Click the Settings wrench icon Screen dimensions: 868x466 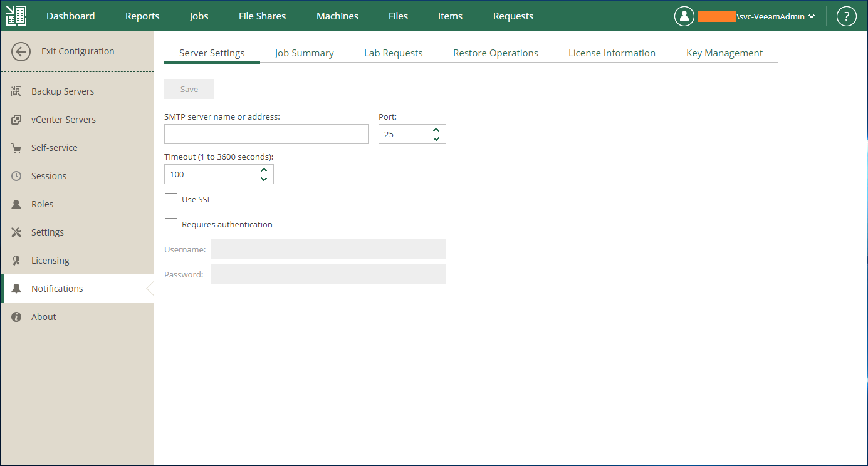pyautogui.click(x=17, y=232)
